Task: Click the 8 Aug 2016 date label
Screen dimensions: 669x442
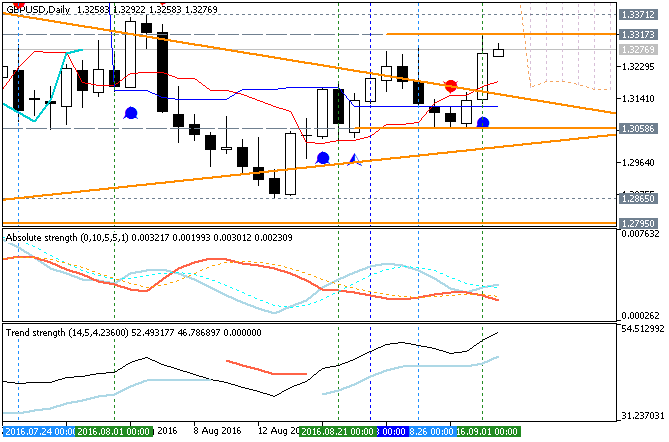Action: [217, 431]
